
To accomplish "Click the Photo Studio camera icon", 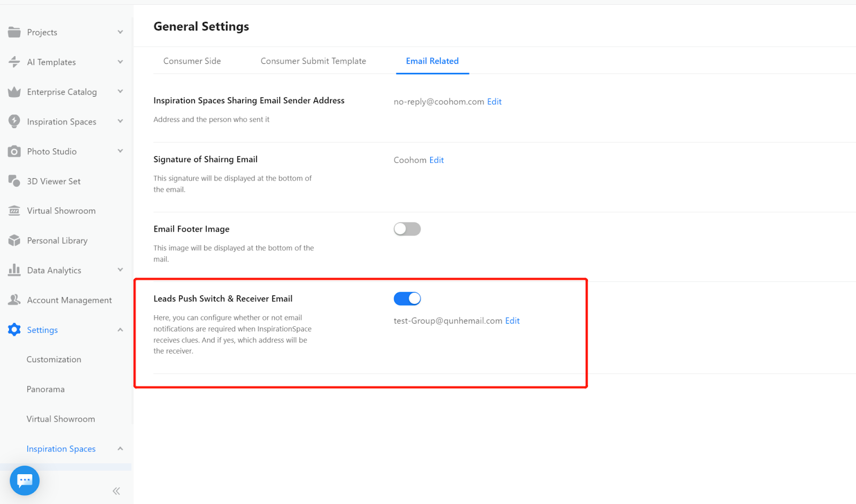I will point(14,151).
